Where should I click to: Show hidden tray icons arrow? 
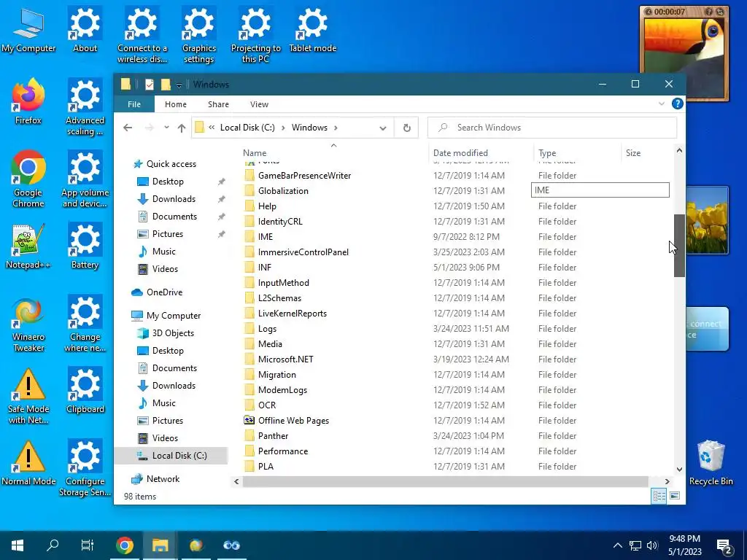pyautogui.click(x=617, y=545)
